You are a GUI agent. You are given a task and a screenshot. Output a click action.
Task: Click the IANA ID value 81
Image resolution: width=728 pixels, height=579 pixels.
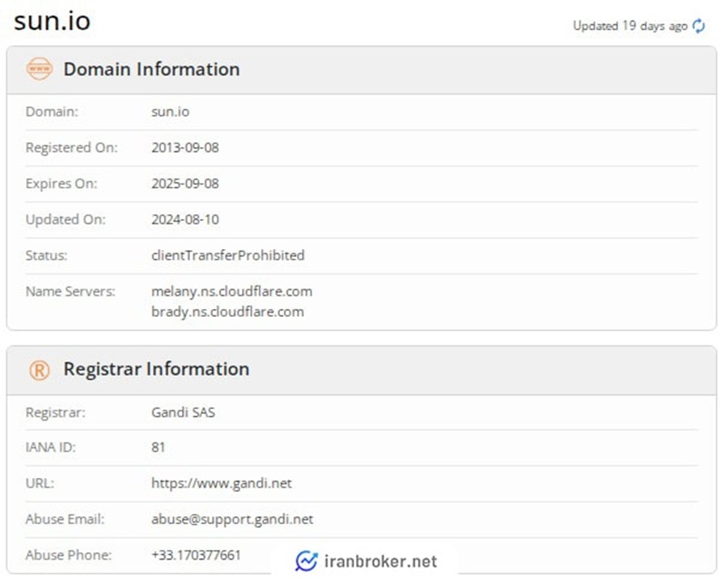pos(159,447)
